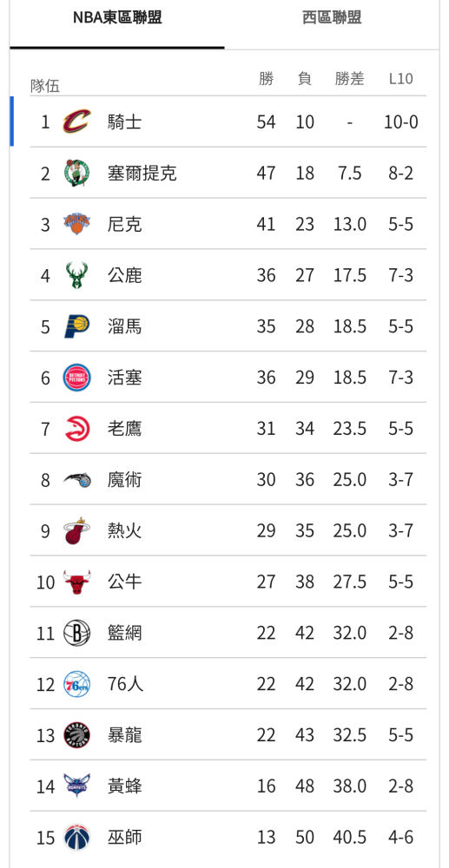Click the Cavaliers team logo
The width and height of the screenshot is (449, 868).
click(76, 122)
